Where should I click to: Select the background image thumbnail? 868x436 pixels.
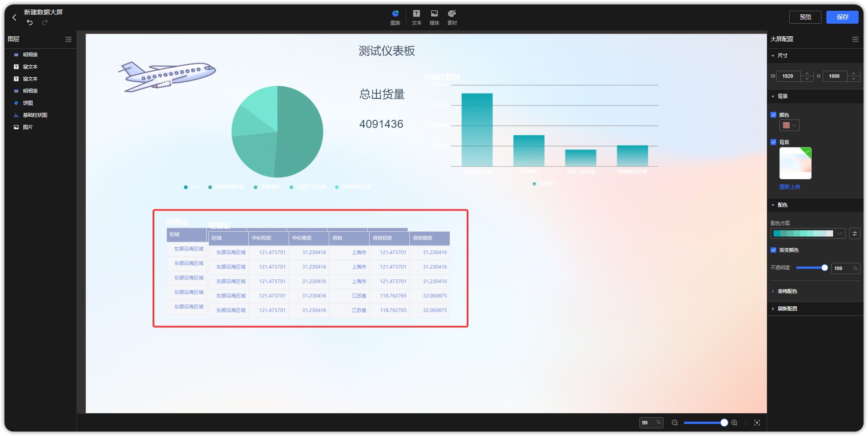(x=796, y=163)
